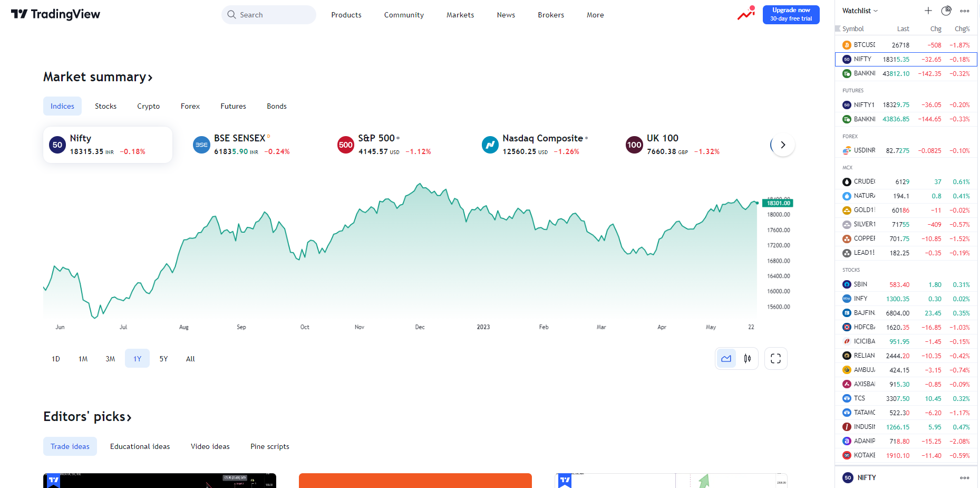Open chart in fullscreen mode
The image size is (980, 488).
(x=775, y=359)
